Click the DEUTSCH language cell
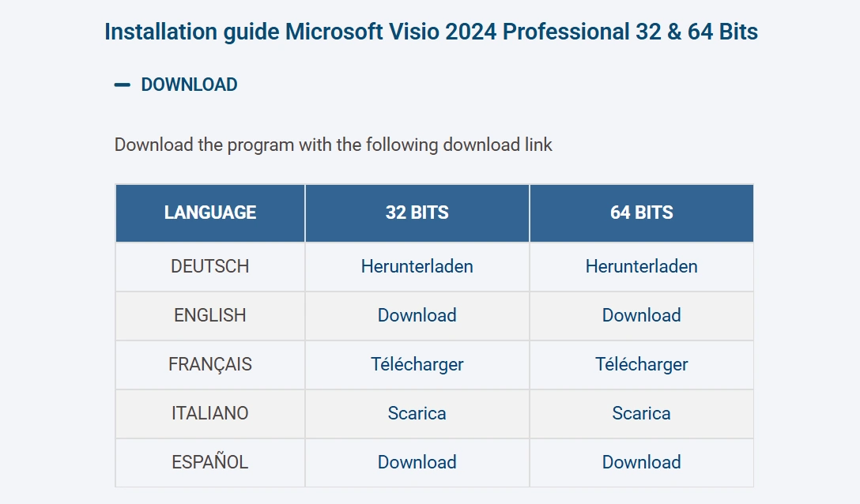The image size is (860, 504). (210, 266)
